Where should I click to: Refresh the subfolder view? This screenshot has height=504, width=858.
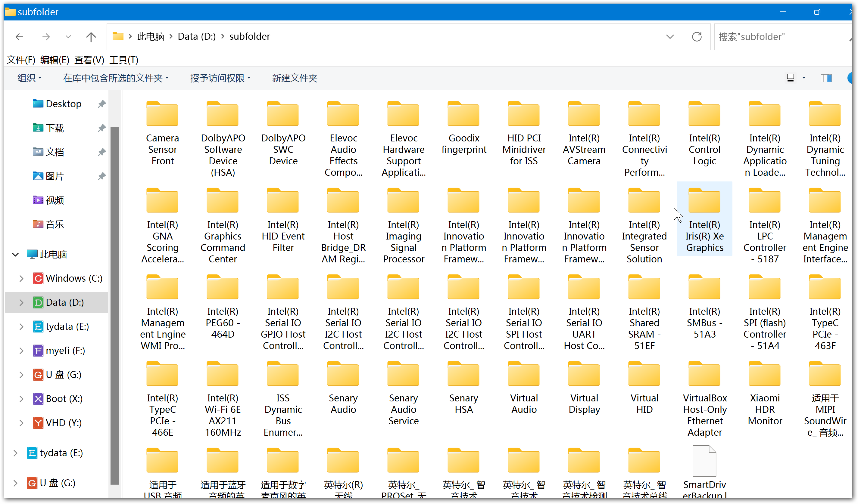[697, 37]
